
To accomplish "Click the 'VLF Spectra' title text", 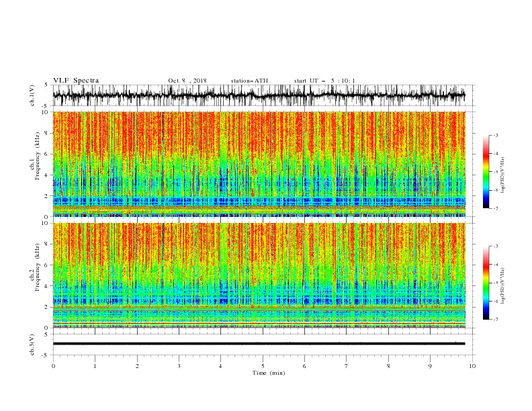I will click(x=76, y=81).
